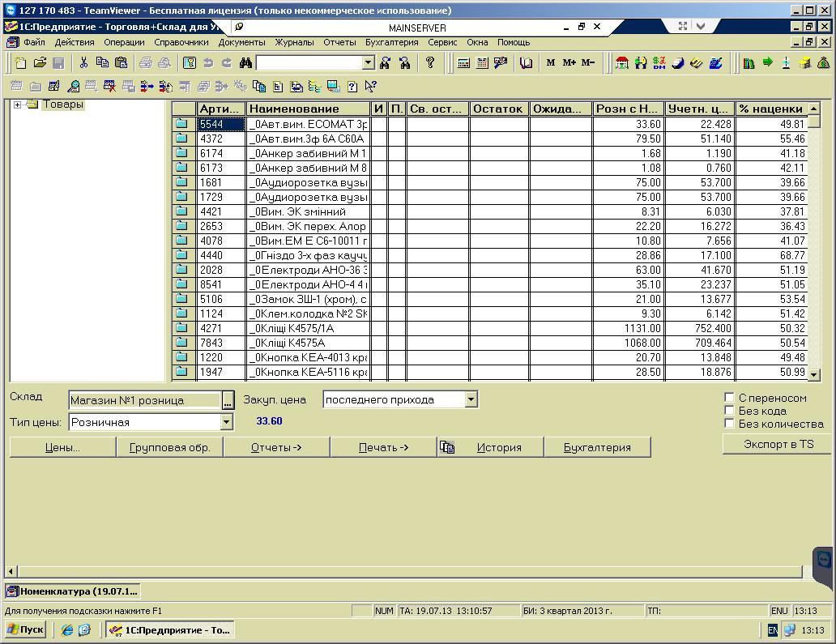Click the '% наценки' column header

click(x=772, y=109)
